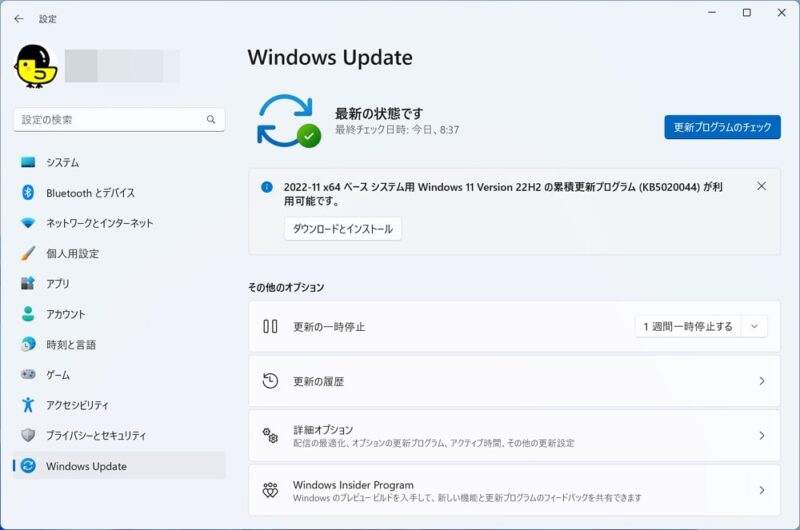Screen dimensions: 800x530
Task: Click ダウンロードとインストール button
Action: coord(343,229)
